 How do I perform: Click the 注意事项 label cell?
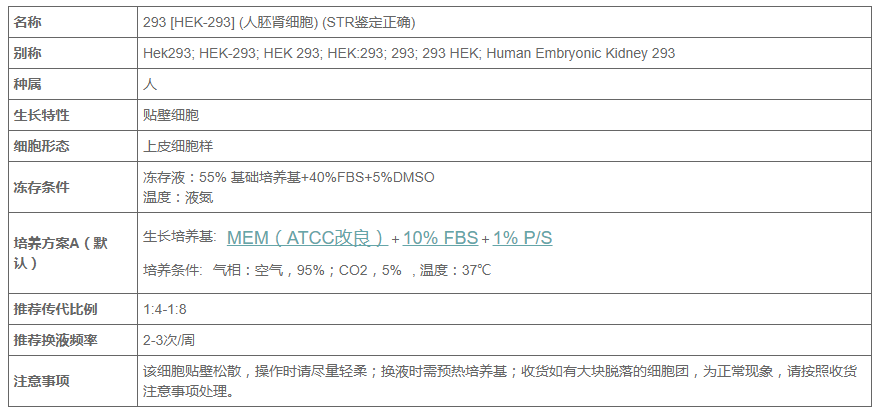pos(73,381)
